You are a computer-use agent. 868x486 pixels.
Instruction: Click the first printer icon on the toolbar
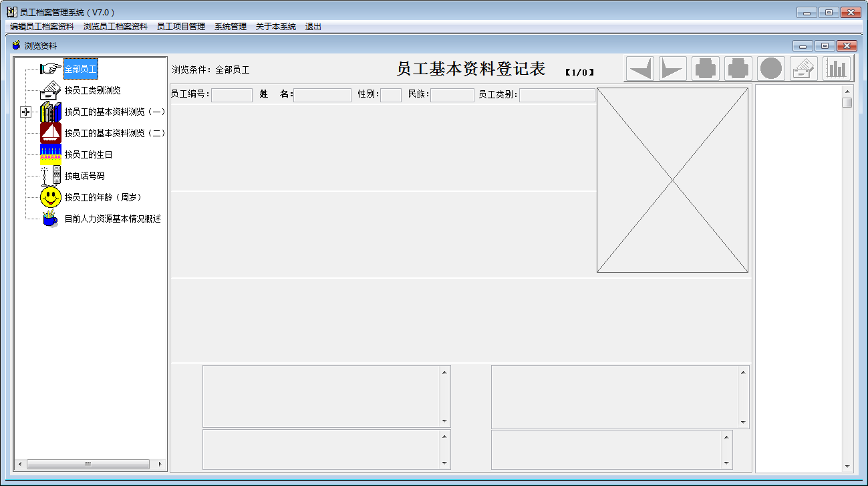(x=704, y=67)
